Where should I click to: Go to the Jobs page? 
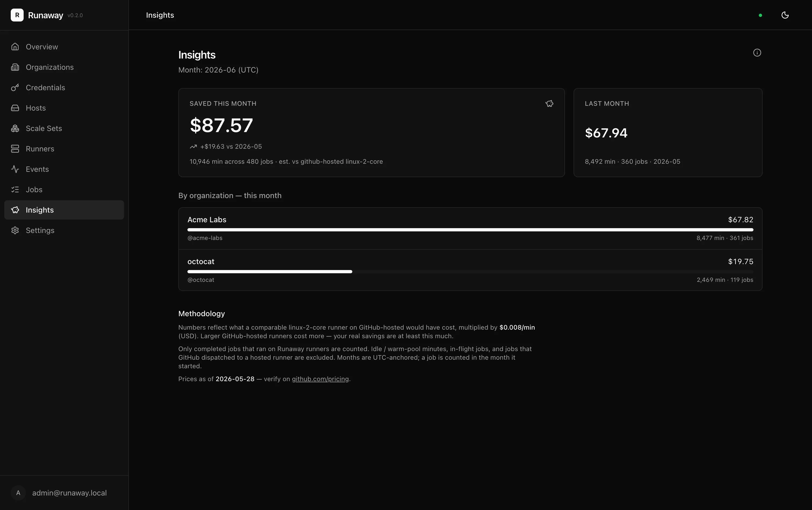point(64,190)
